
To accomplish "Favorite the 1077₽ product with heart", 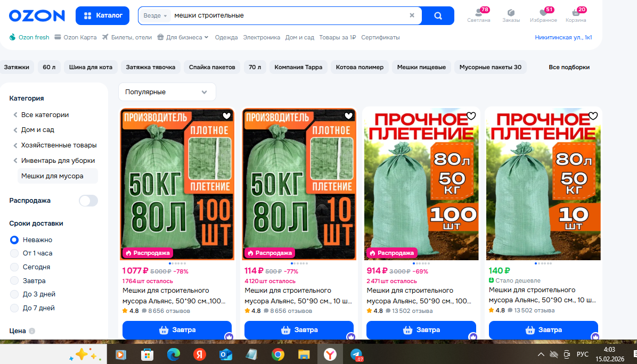I will (227, 116).
